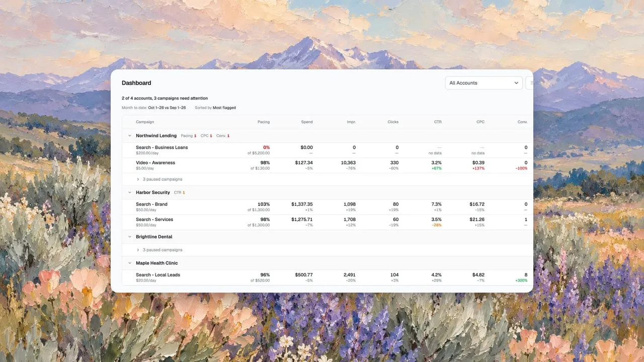Screen dimensions: 644x362
Task: Click the orange -28% CTR change
Action: pos(437,225)
